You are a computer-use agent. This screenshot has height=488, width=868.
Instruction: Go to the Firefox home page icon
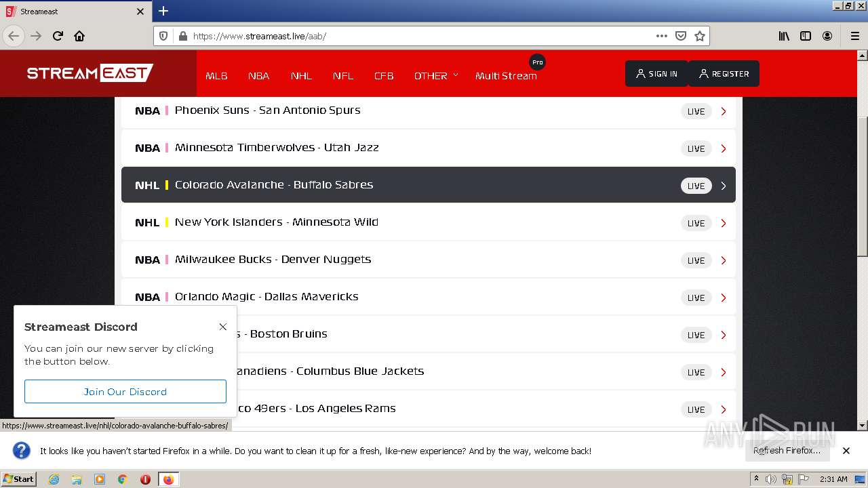coord(79,36)
